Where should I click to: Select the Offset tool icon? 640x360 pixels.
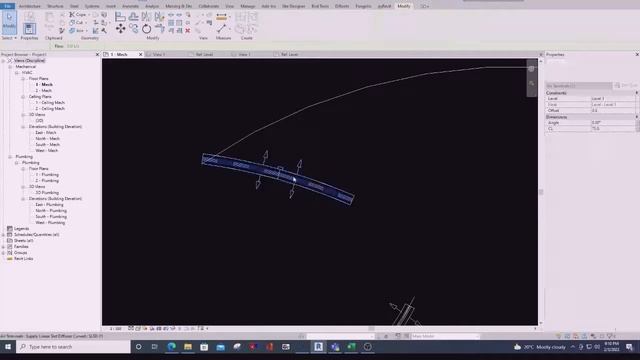133,16
